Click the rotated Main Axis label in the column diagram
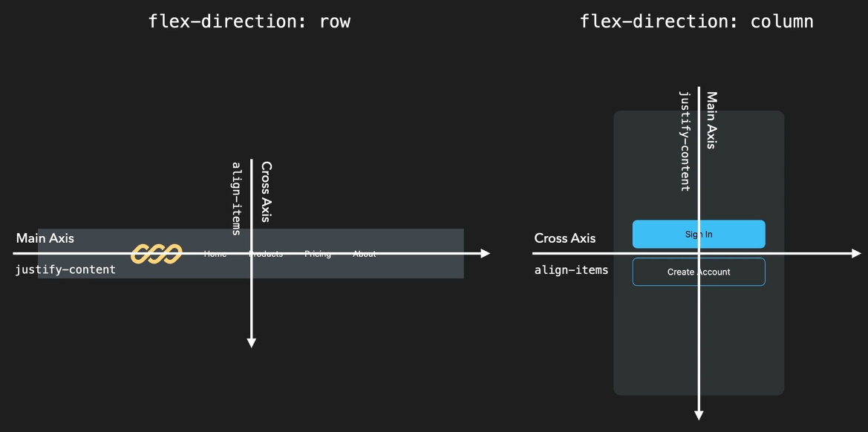The image size is (868, 432). 711,120
